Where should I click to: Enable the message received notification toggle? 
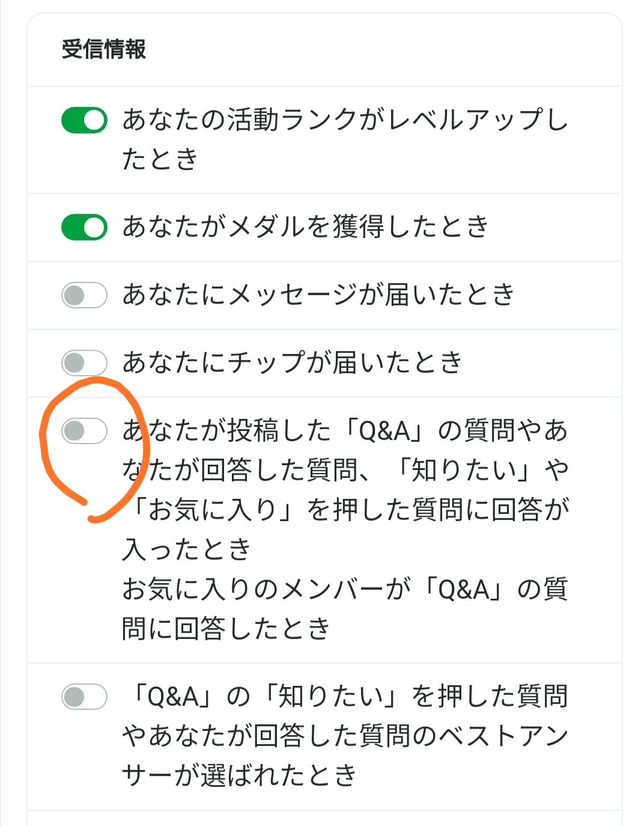pos(84,295)
